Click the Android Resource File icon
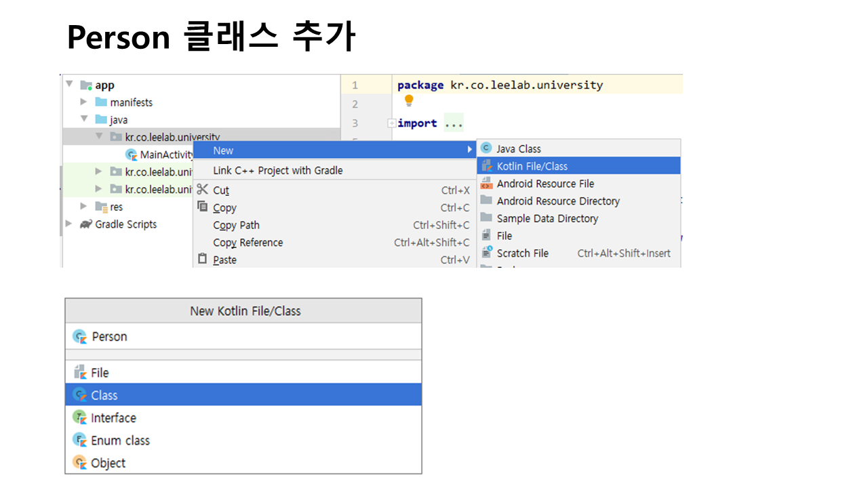868x488 pixels. pyautogui.click(x=486, y=184)
